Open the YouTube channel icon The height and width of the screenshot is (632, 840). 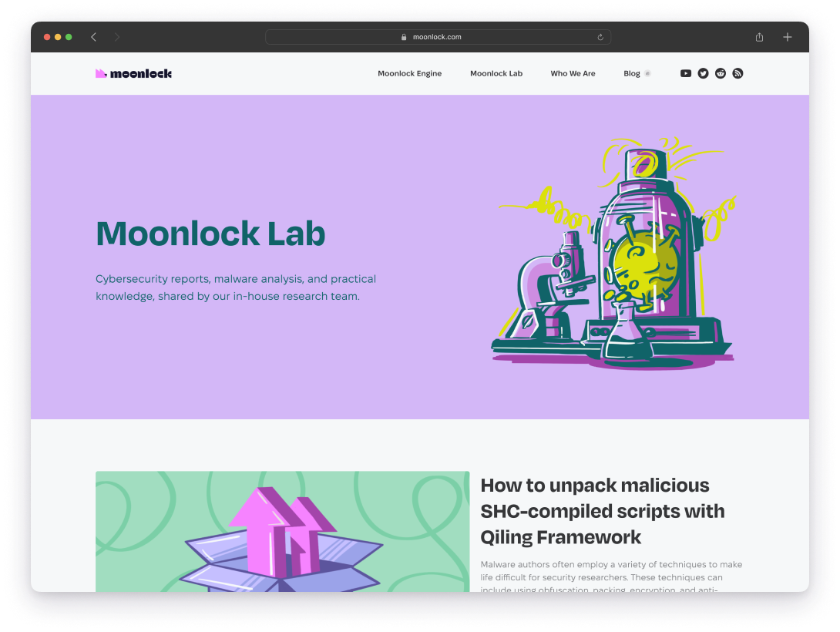[x=685, y=73]
